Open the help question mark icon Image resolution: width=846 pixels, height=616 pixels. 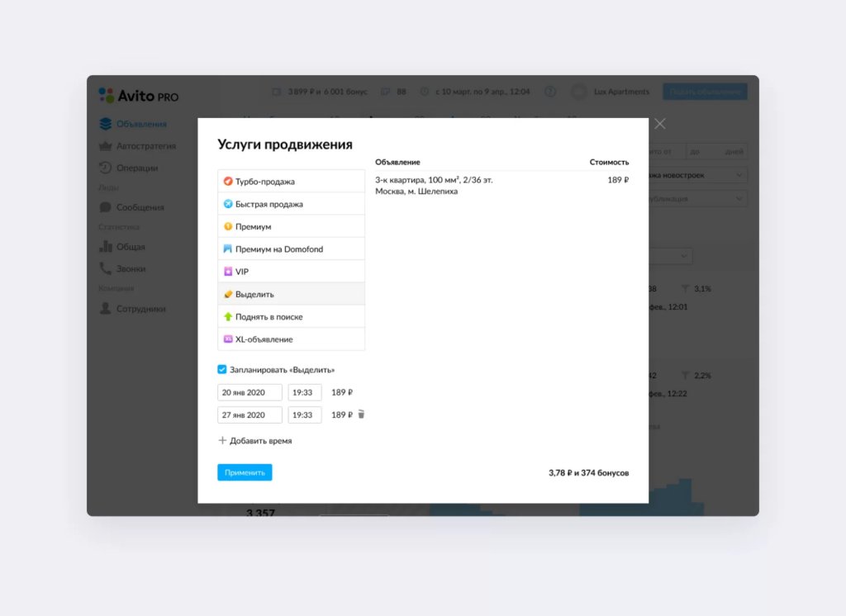(550, 92)
